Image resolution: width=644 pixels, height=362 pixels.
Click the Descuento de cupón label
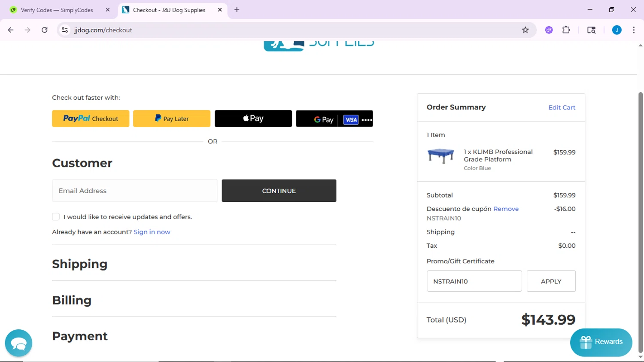(459, 209)
